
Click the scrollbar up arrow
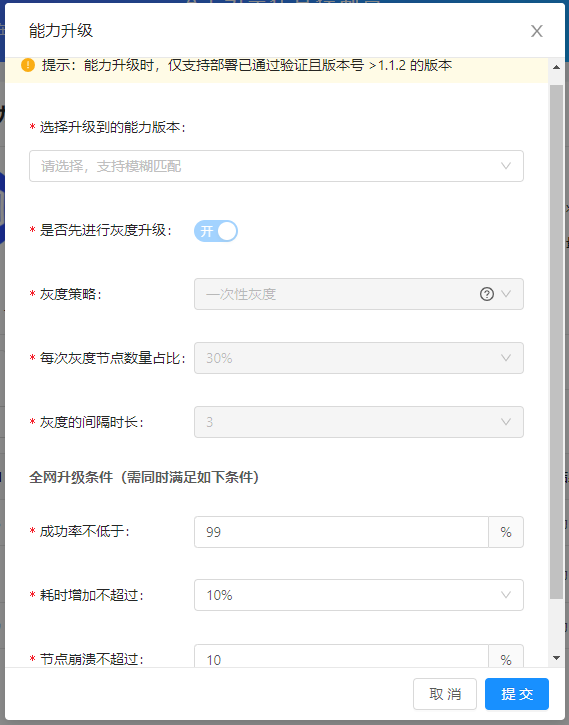point(557,68)
